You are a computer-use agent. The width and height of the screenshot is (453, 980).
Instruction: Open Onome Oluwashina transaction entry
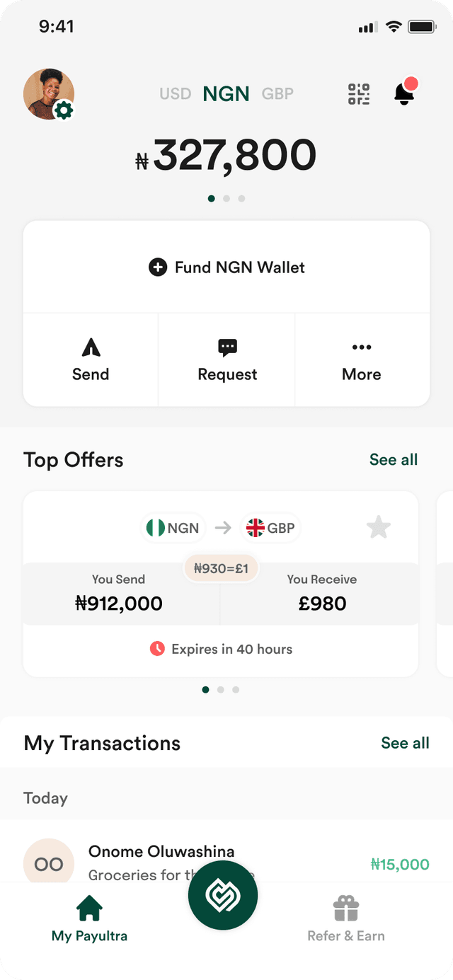pyautogui.click(x=226, y=863)
